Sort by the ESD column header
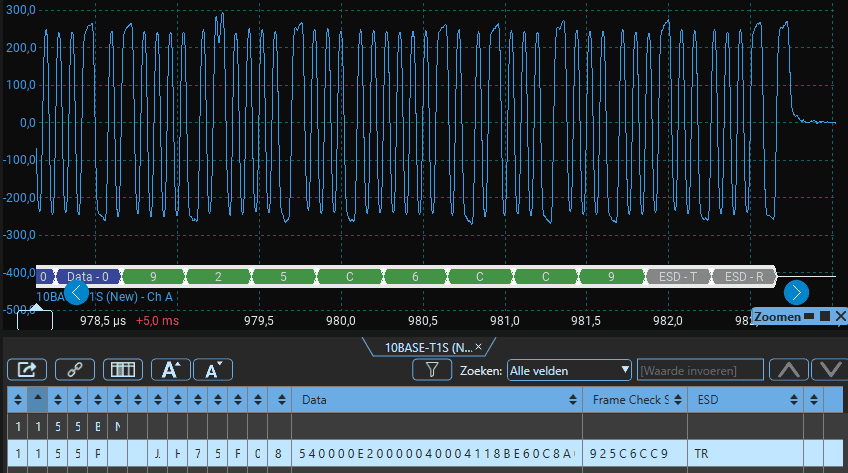Screen dimensions: 848x473 pos(743,400)
